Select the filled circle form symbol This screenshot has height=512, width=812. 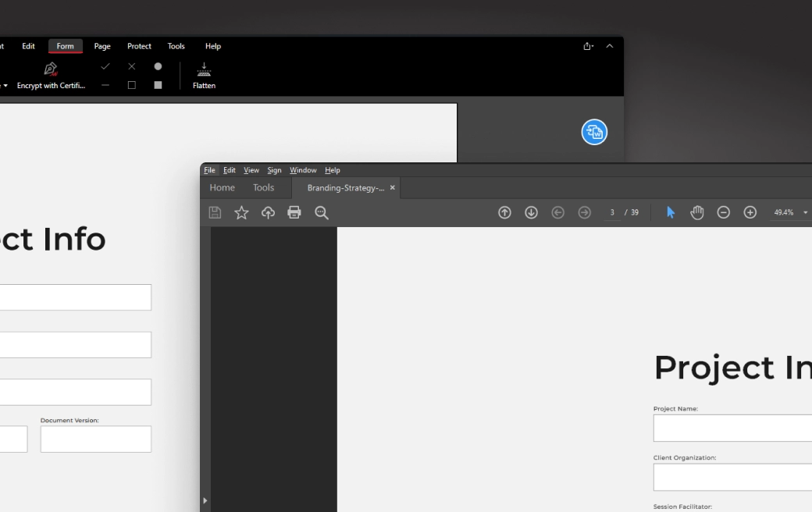point(158,66)
